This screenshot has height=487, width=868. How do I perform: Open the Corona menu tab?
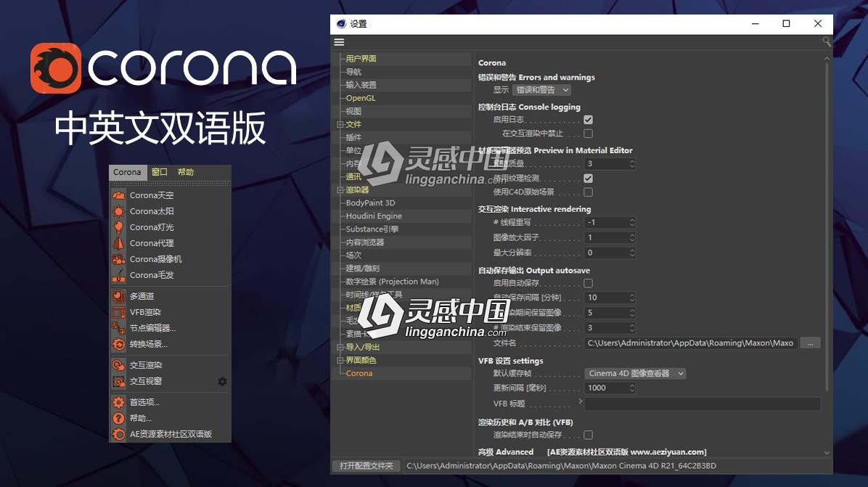(127, 172)
